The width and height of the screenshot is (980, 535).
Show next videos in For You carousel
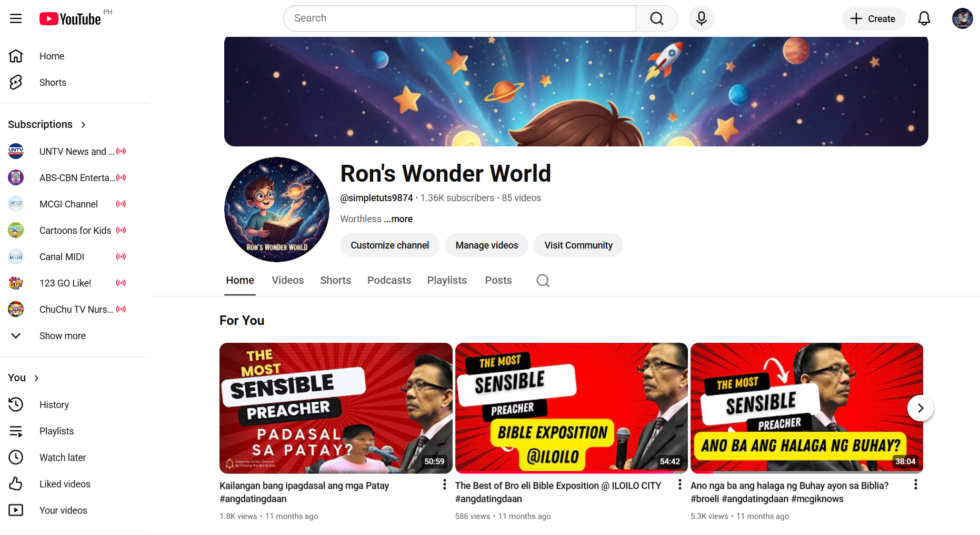point(921,408)
